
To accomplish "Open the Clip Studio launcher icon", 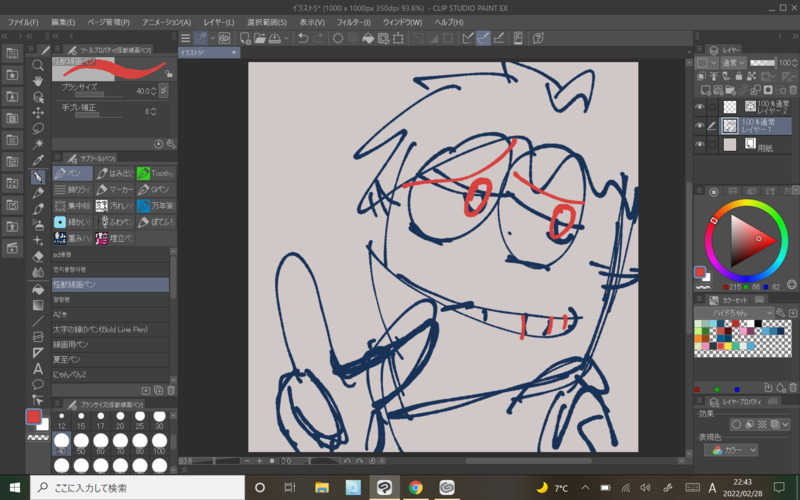I will coord(224,38).
